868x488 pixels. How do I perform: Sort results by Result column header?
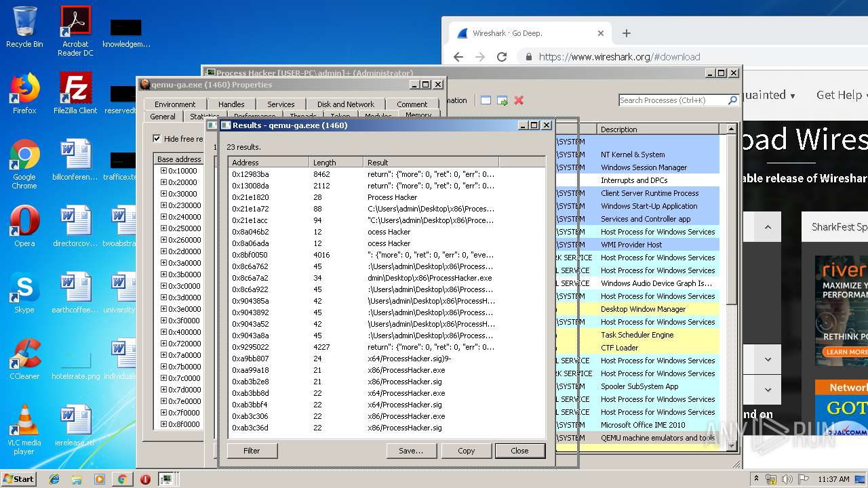[431, 163]
